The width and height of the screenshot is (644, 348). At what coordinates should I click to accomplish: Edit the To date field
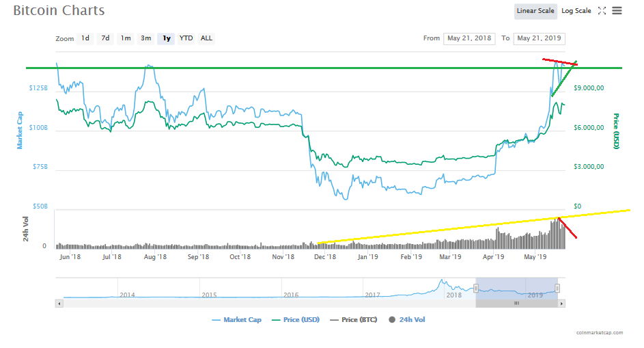539,38
